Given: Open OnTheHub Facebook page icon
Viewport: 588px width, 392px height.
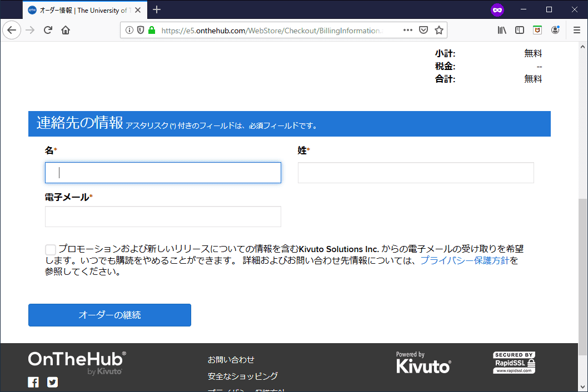Looking at the screenshot, I should pyautogui.click(x=33, y=382).
